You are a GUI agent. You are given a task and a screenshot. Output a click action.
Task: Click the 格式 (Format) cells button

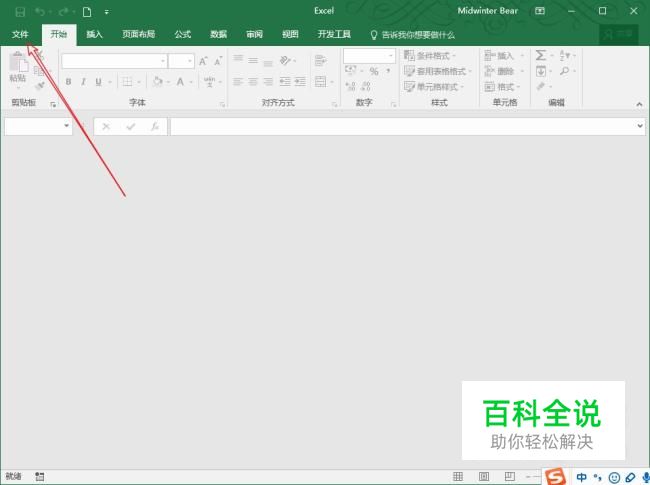502,87
